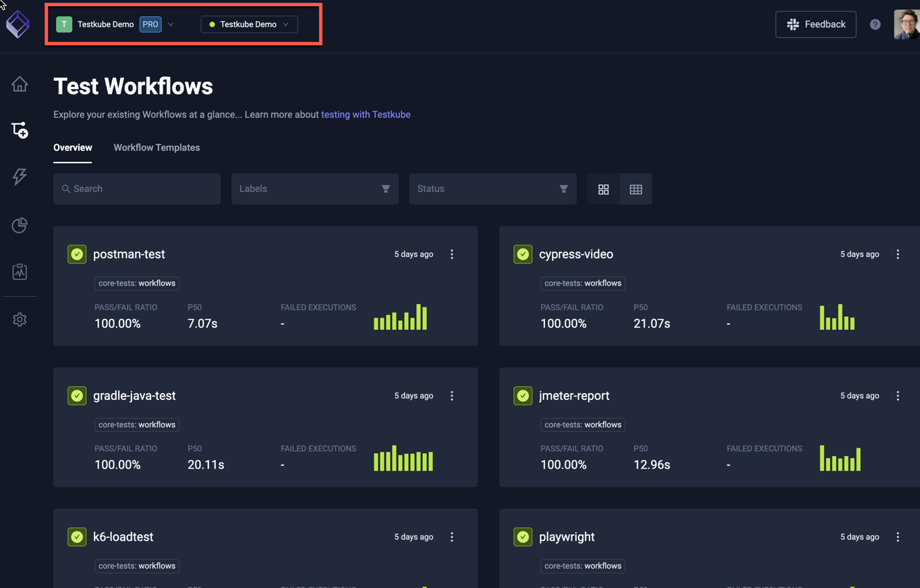Viewport: 920px width, 588px height.
Task: Open the status report clipboard icon
Action: tap(20, 272)
